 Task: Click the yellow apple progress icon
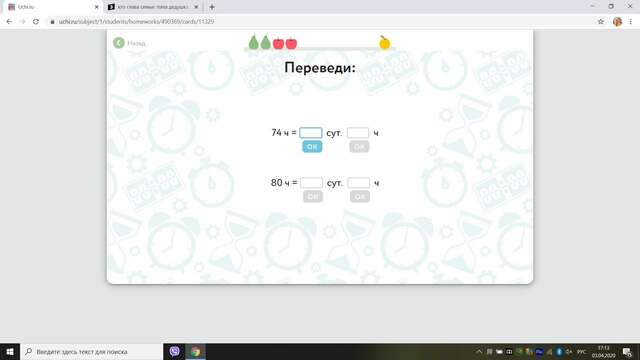click(384, 42)
